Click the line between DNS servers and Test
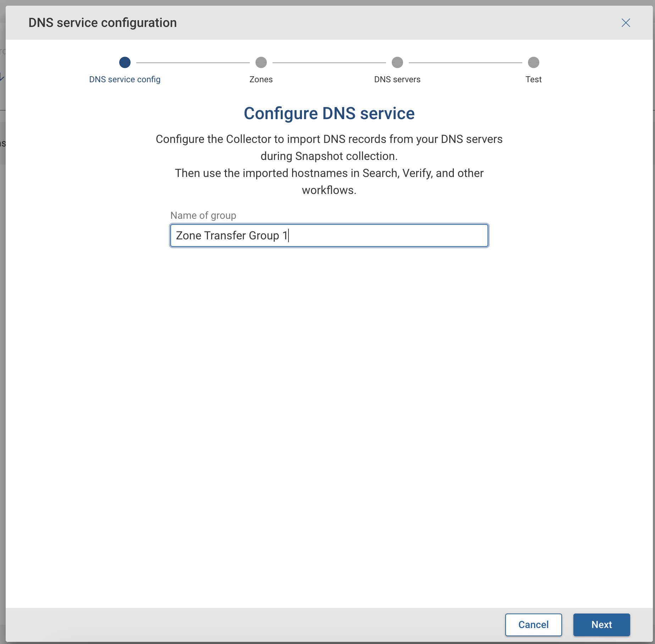This screenshot has width=655, height=644. pyautogui.click(x=466, y=63)
